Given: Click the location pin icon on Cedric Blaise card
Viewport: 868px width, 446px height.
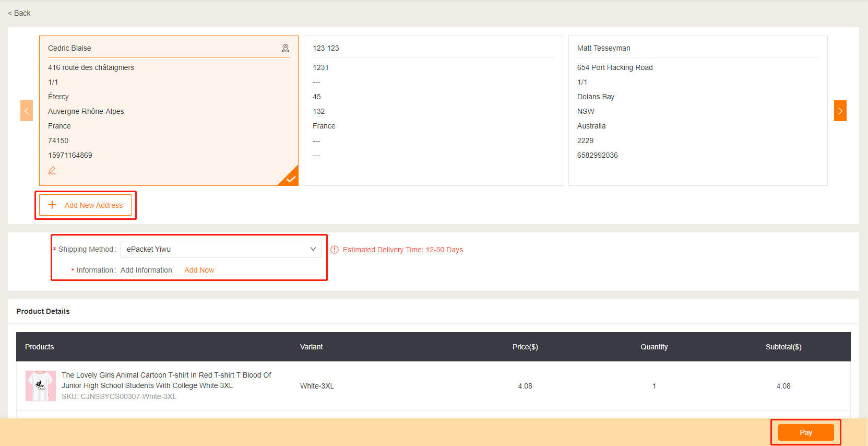Looking at the screenshot, I should (286, 48).
